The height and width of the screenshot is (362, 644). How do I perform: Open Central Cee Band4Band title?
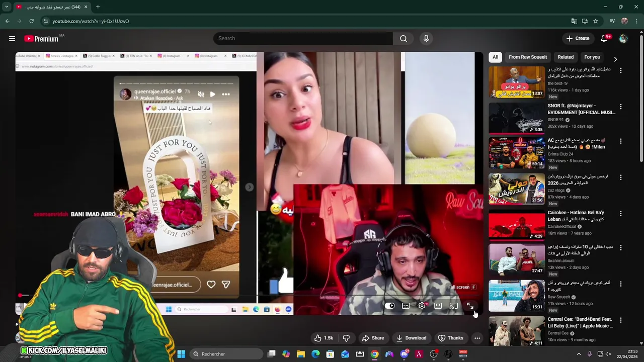coord(580,322)
